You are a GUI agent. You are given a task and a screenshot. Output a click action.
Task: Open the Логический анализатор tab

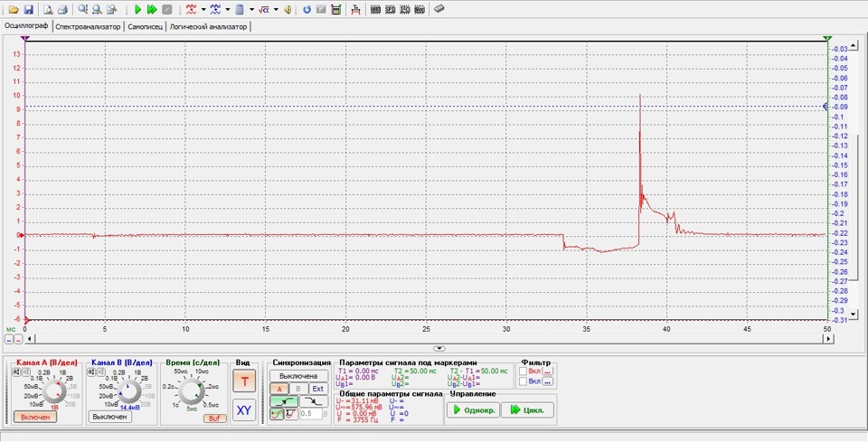(208, 26)
